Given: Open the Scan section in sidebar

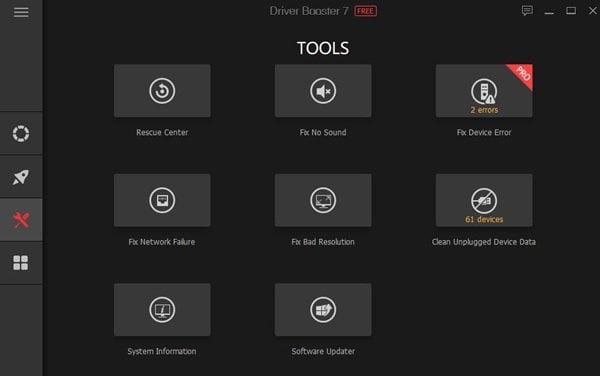Looking at the screenshot, I should coord(21,133).
